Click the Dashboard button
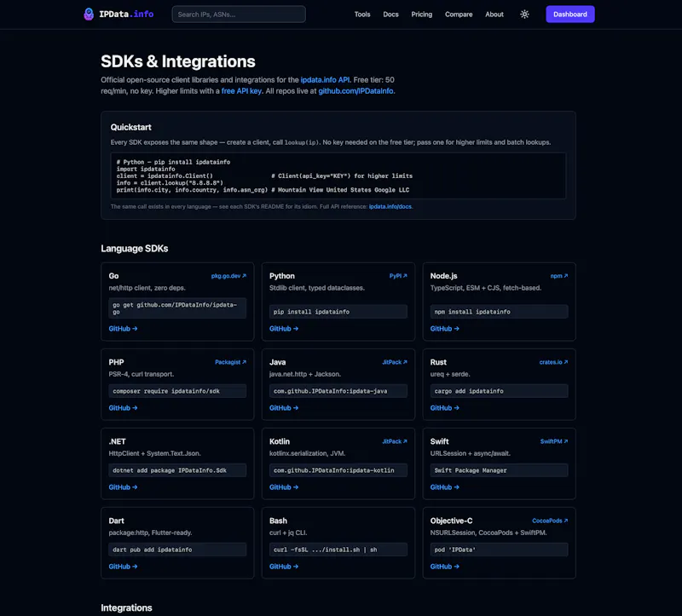Image resolution: width=682 pixels, height=616 pixels. pyautogui.click(x=570, y=14)
